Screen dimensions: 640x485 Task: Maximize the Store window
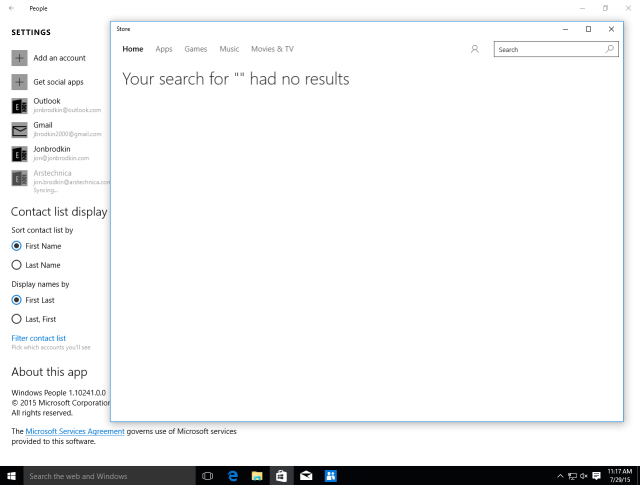point(588,29)
